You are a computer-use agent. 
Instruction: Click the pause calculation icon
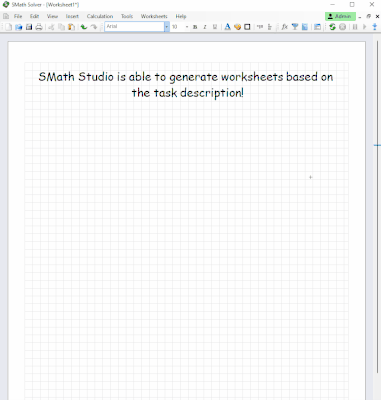[355, 27]
